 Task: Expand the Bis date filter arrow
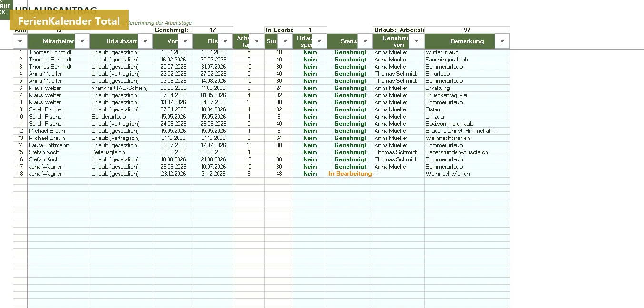[225, 41]
